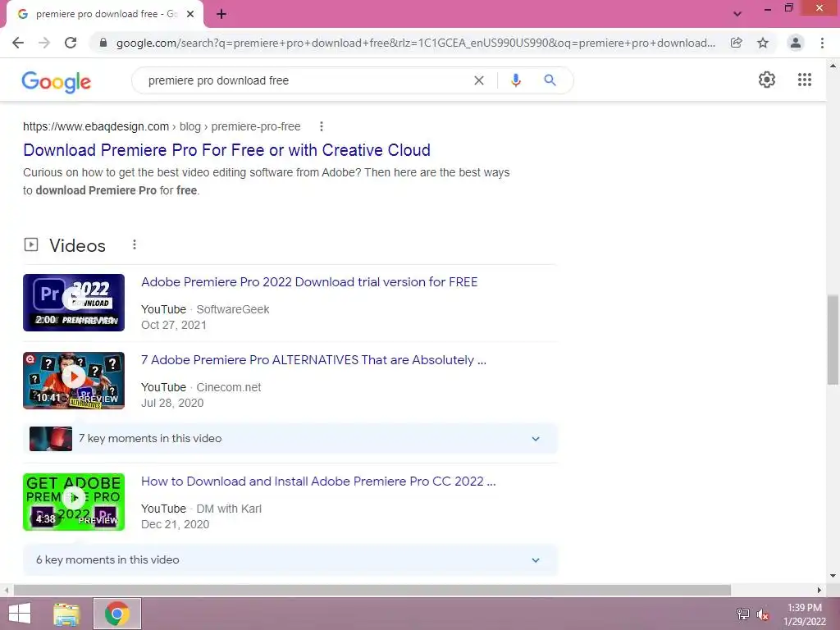
Task: Click the SoftwareGeek channel name
Action: pos(232,309)
